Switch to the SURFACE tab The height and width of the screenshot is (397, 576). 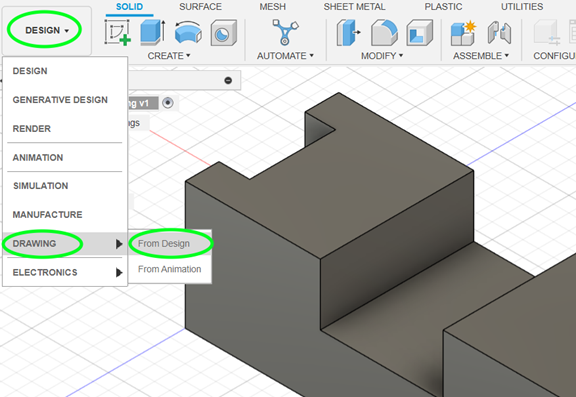(201, 7)
